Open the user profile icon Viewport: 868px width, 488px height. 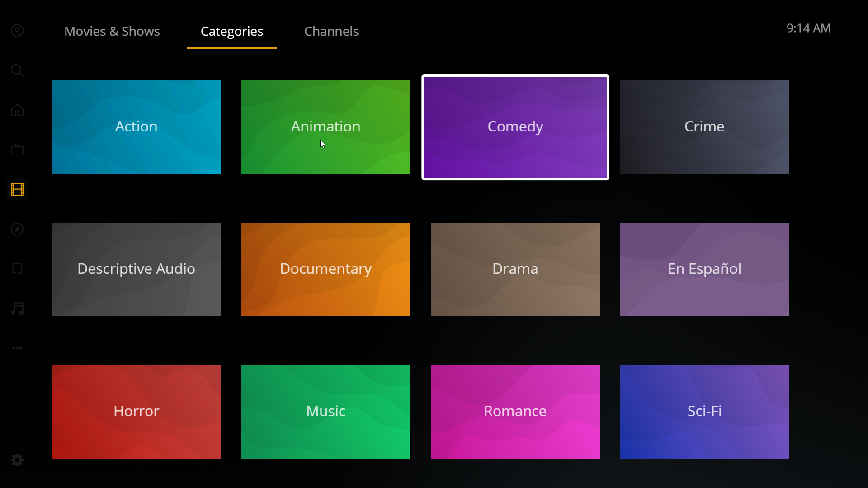tap(17, 31)
